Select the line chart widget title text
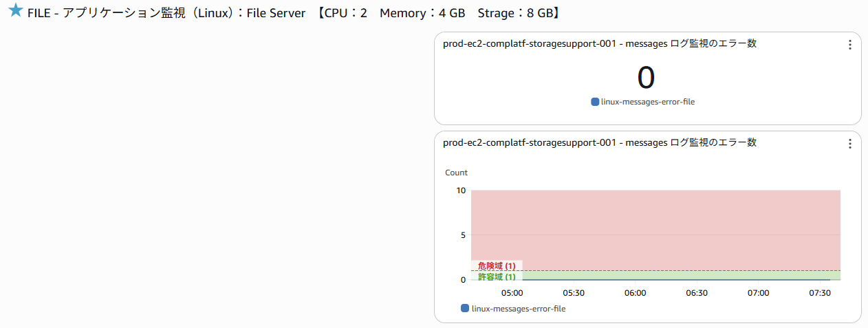This screenshot has width=868, height=328. [x=600, y=143]
